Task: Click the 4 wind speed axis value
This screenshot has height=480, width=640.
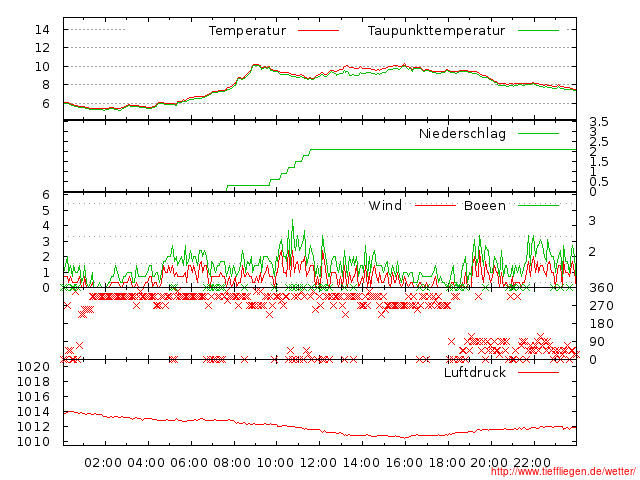Action: coord(46,226)
